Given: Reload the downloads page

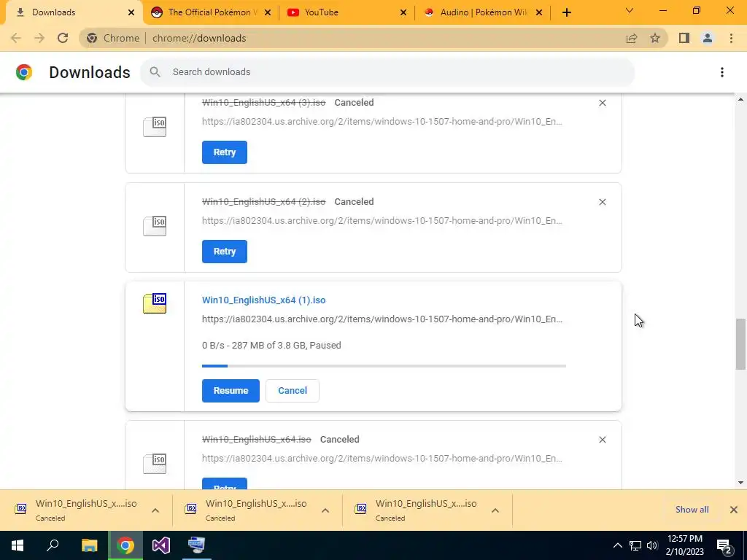Looking at the screenshot, I should coord(63,38).
